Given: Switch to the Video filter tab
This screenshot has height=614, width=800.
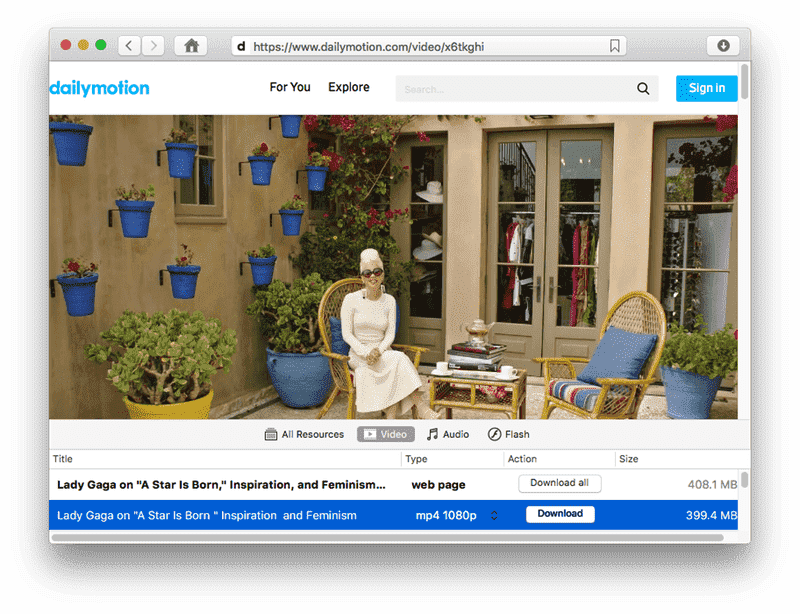Looking at the screenshot, I should pyautogui.click(x=386, y=435).
